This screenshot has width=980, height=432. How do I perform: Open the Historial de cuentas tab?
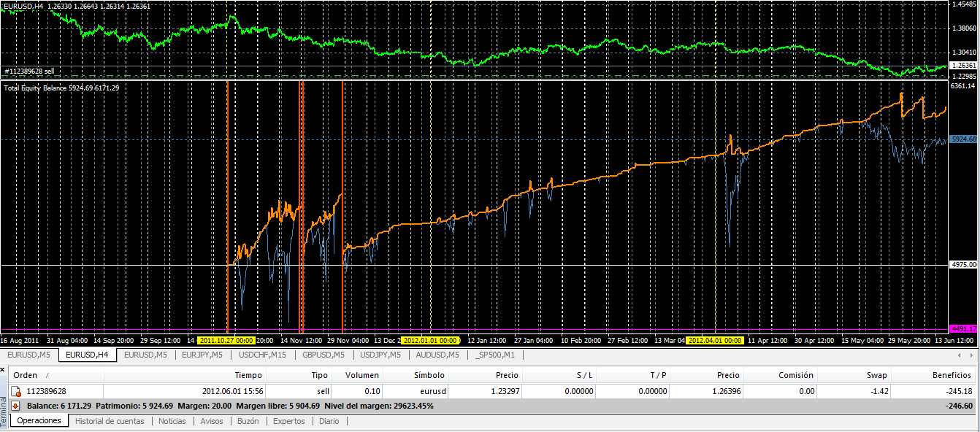110,421
